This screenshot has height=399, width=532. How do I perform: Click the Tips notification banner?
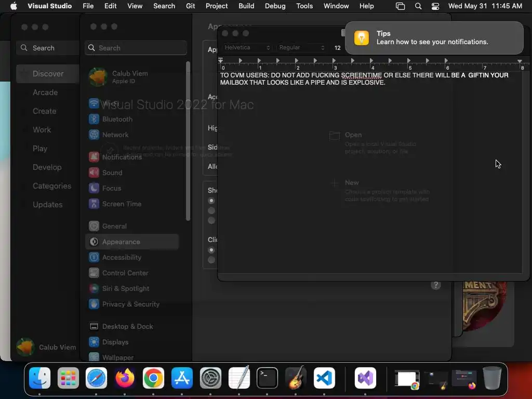coord(434,37)
